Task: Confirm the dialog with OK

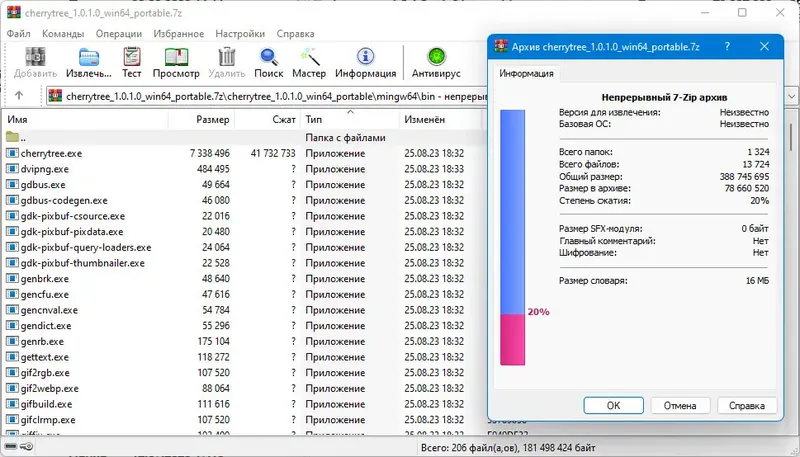Action: coord(613,405)
